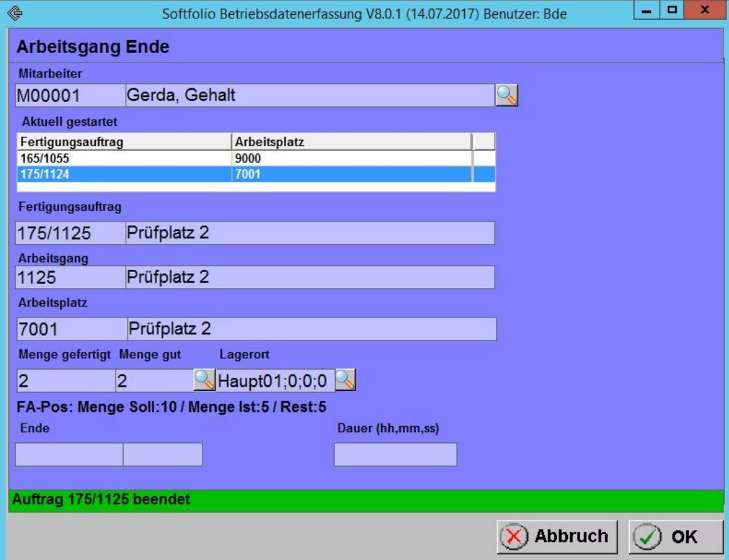729x560 pixels.
Task: Confirm with the OK button
Action: [x=675, y=536]
